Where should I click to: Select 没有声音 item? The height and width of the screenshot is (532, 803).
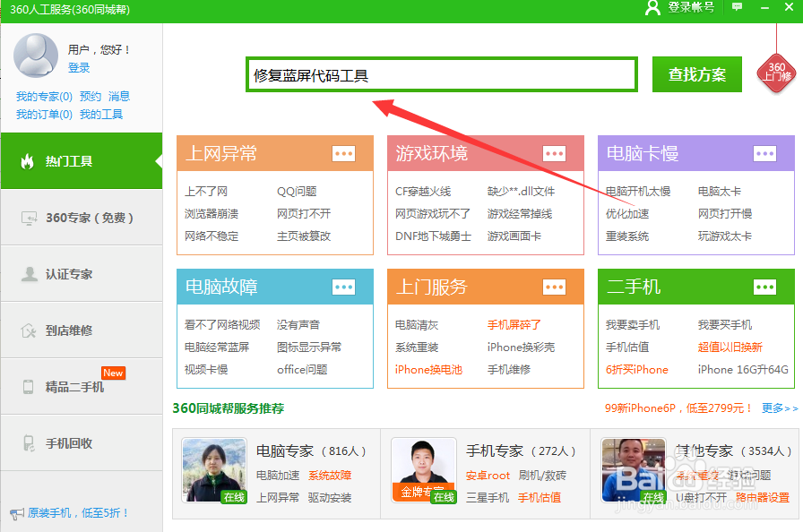click(298, 325)
